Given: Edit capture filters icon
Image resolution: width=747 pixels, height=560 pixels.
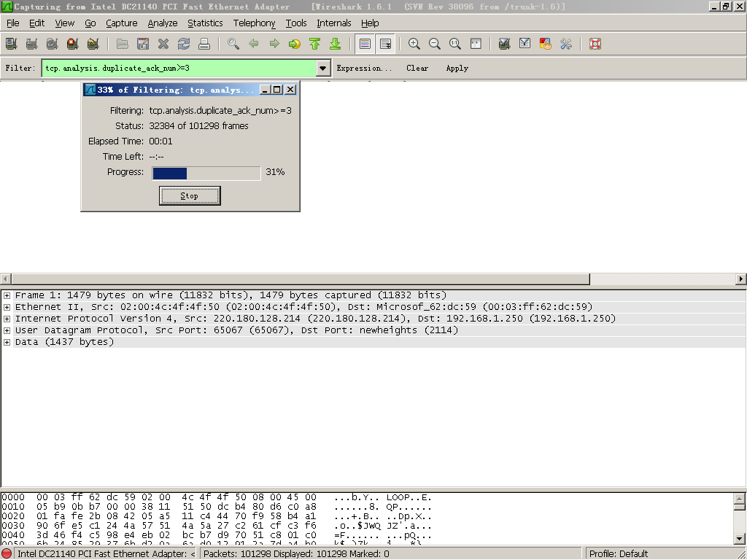Looking at the screenshot, I should [505, 44].
